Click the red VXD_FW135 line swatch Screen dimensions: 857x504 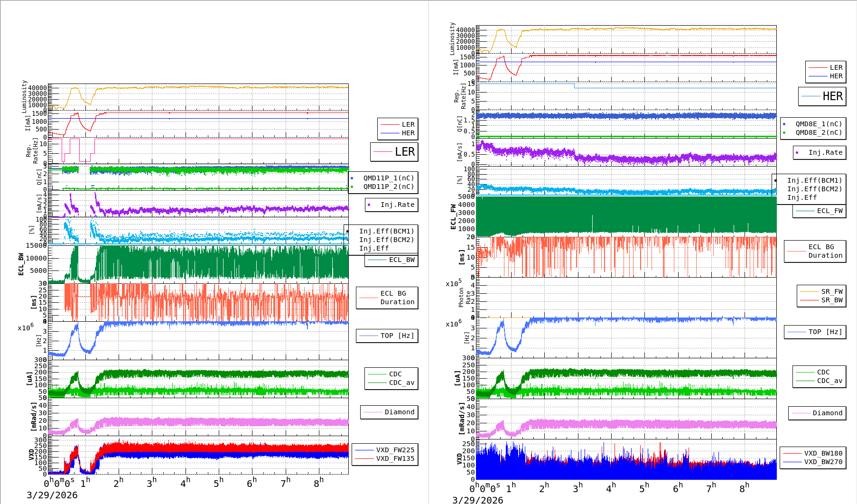click(364, 458)
